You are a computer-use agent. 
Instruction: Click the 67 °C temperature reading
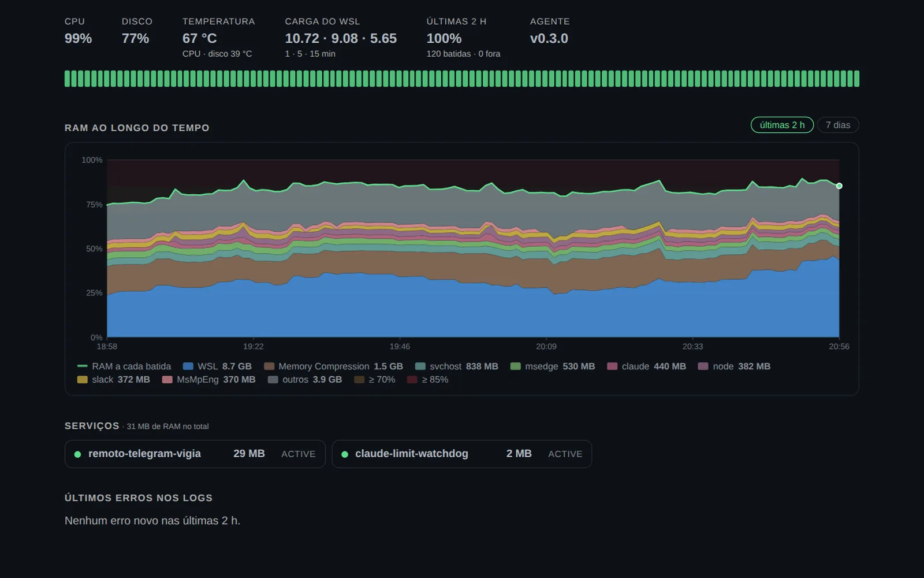tap(200, 39)
